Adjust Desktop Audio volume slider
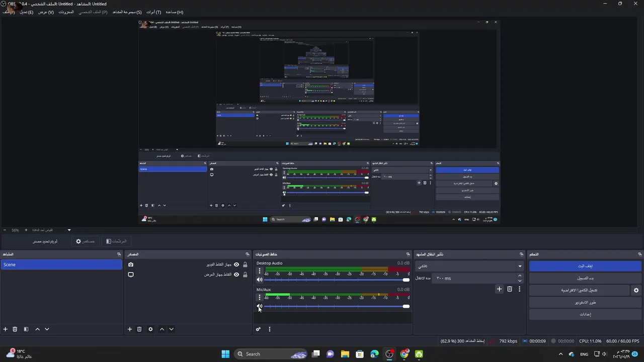644x362 pixels. [337, 280]
